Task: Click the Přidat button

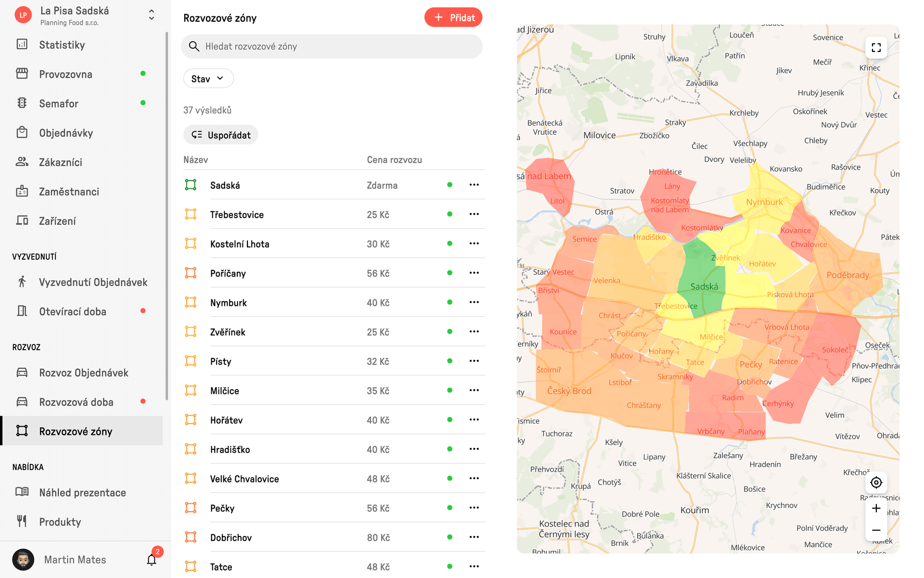Action: coord(453,18)
